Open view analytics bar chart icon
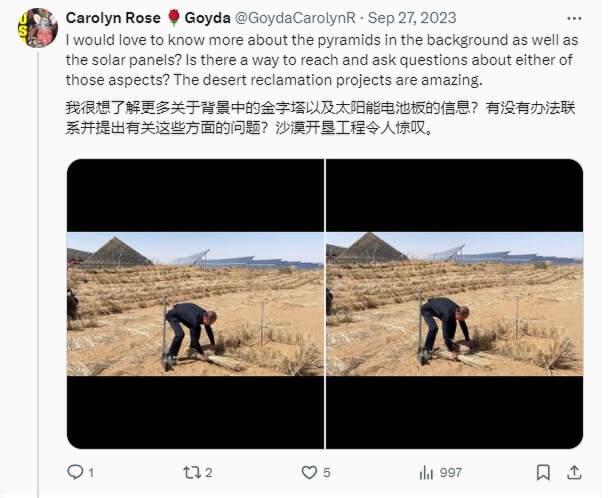The image size is (615, 498). (x=426, y=473)
